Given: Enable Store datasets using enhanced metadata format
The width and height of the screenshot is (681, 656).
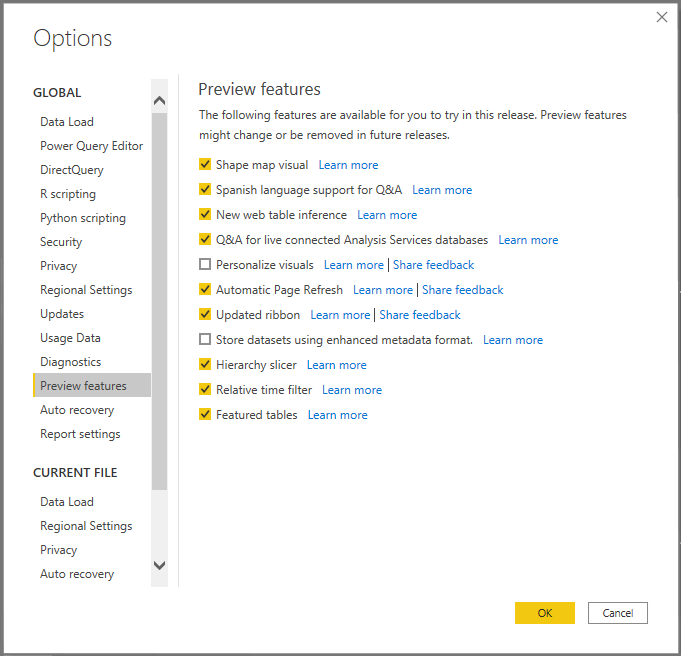Looking at the screenshot, I should tap(205, 340).
